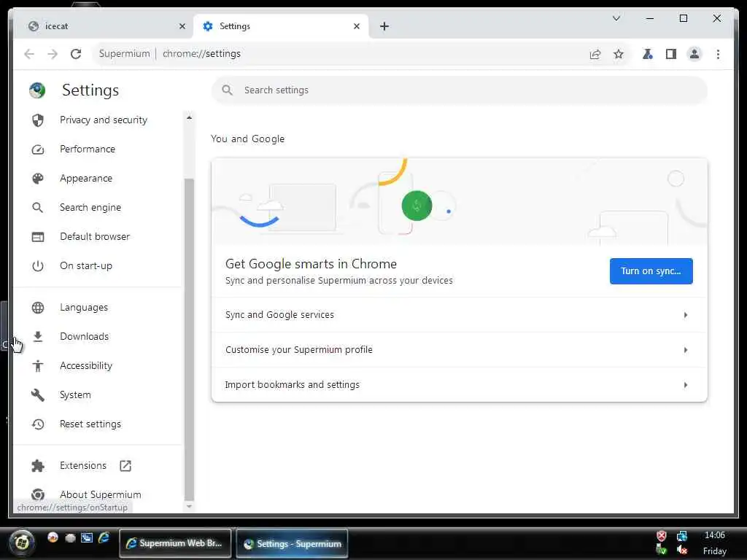The image size is (747, 560).
Task: Close the icecat tab
Action: click(x=182, y=27)
